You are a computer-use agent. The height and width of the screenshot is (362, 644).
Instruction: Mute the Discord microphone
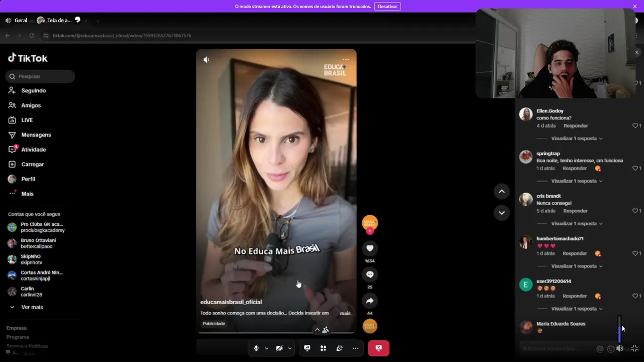[x=256, y=348]
